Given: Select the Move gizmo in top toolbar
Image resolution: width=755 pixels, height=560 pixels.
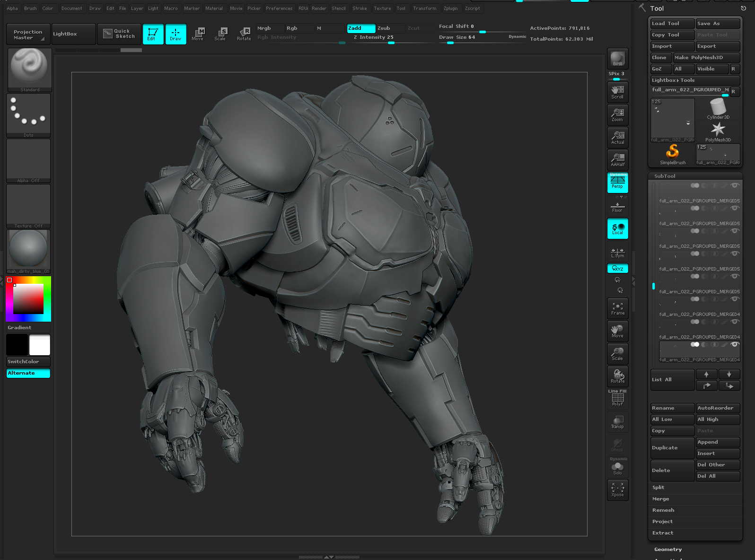Looking at the screenshot, I should point(198,34).
